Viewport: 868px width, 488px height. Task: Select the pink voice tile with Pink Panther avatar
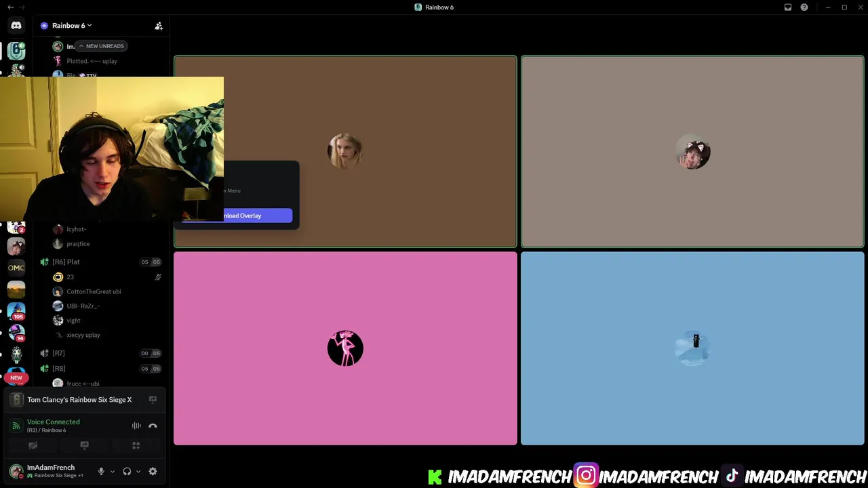pos(345,348)
